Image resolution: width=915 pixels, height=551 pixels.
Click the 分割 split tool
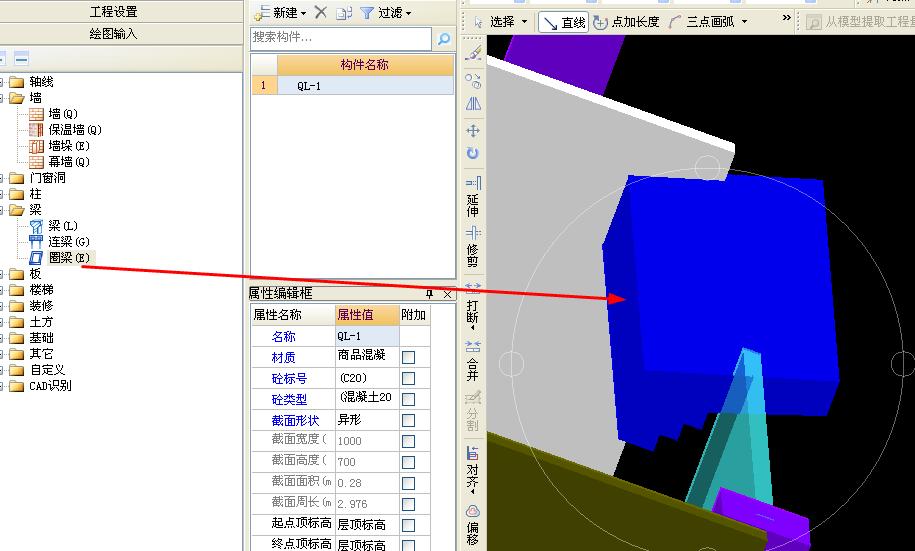pos(473,411)
